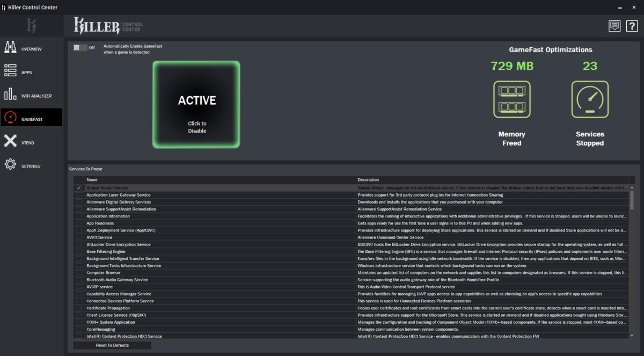Open the Overview binoculars icon
This screenshot has height=356, width=644.
click(10, 48)
